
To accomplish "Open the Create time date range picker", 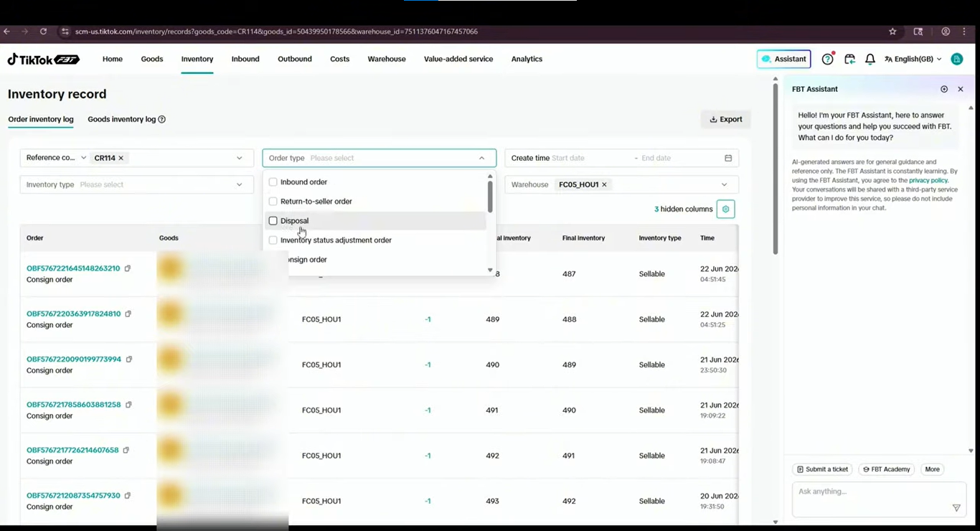I will (622, 158).
